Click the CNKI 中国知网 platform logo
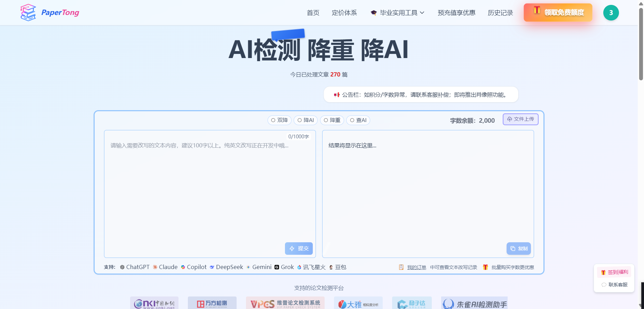This screenshot has width=644, height=309. 154,303
